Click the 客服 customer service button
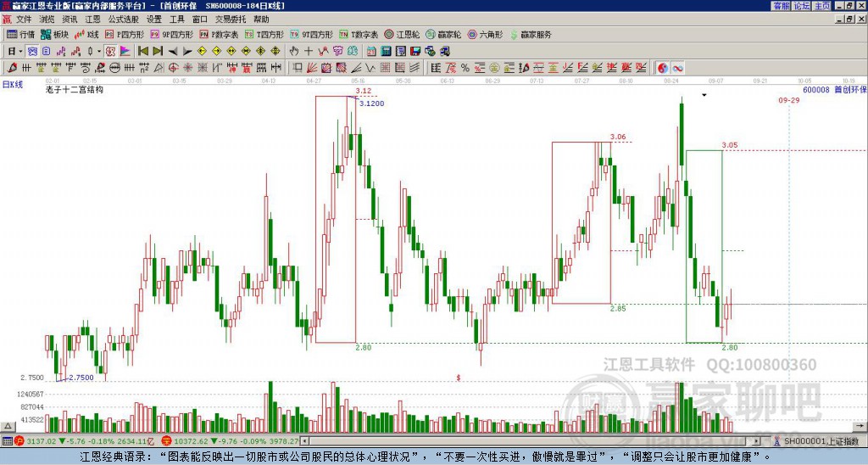This screenshot has height=465, width=868. pyautogui.click(x=782, y=6)
